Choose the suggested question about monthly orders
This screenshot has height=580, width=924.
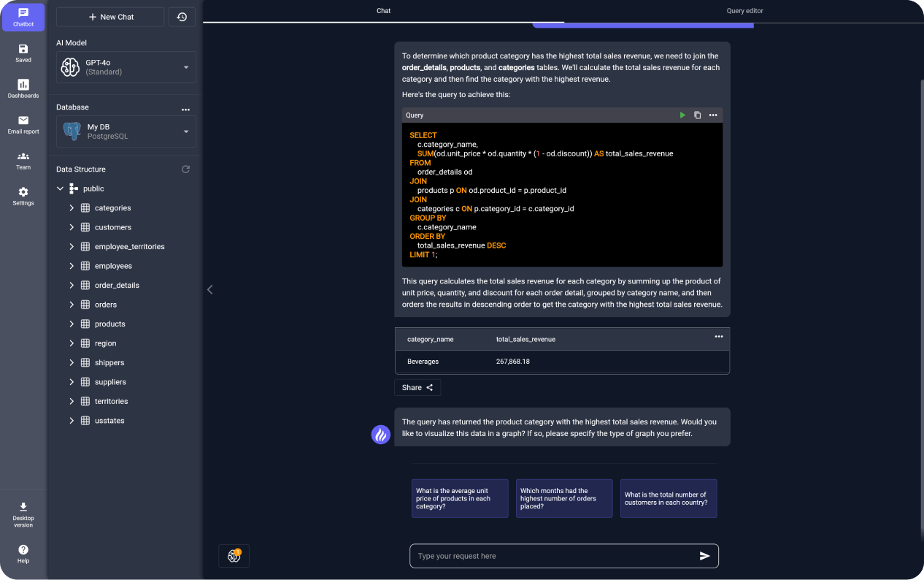tap(564, 499)
